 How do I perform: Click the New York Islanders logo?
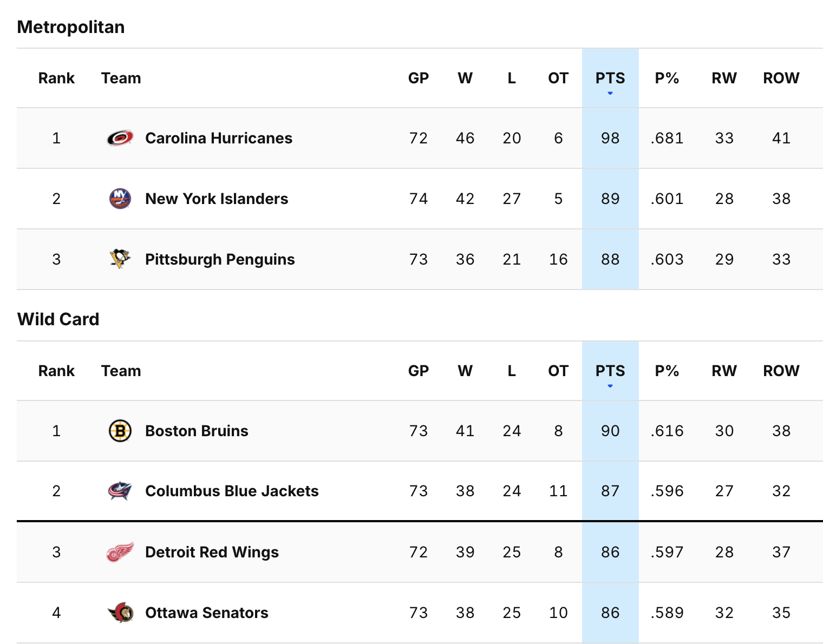(120, 199)
